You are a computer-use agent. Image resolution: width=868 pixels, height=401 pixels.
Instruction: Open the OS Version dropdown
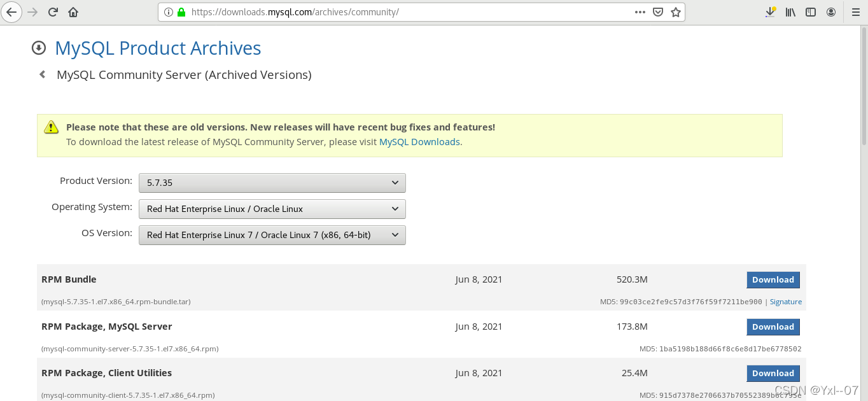point(272,235)
